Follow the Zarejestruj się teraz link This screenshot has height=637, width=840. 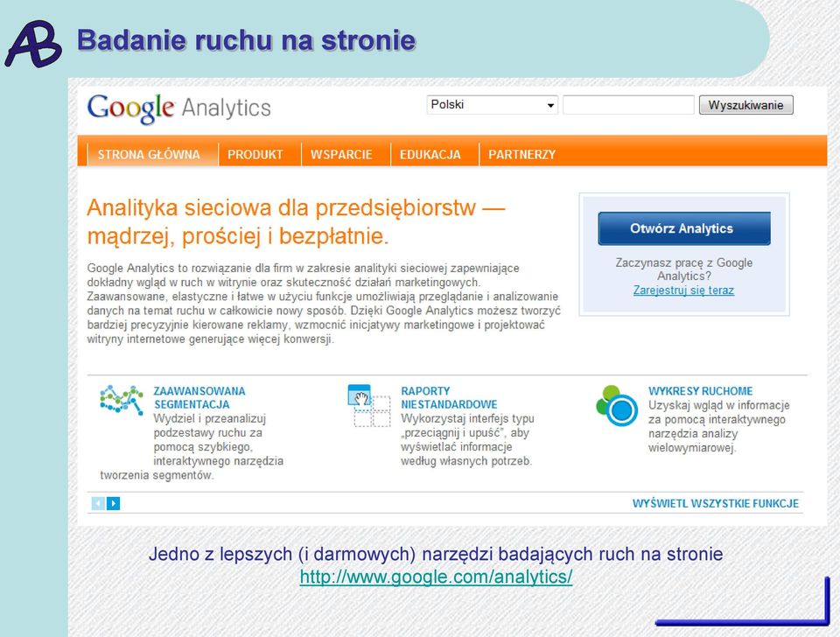click(x=683, y=290)
